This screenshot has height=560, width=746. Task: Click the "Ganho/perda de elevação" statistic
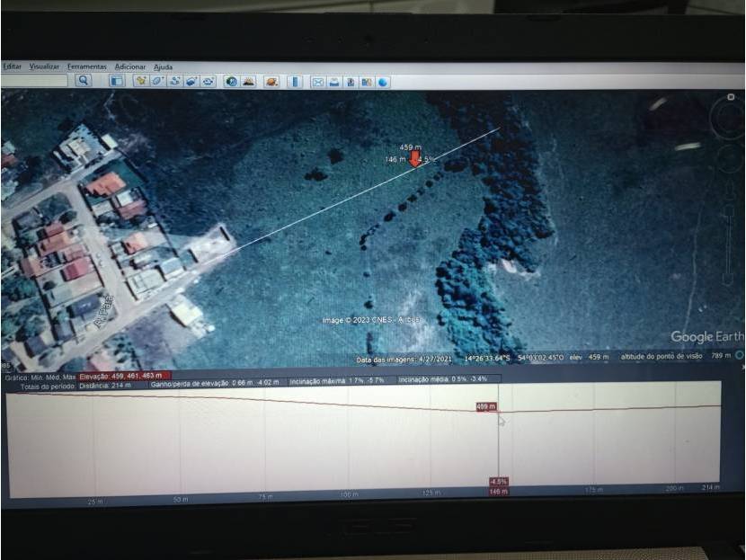pos(215,383)
